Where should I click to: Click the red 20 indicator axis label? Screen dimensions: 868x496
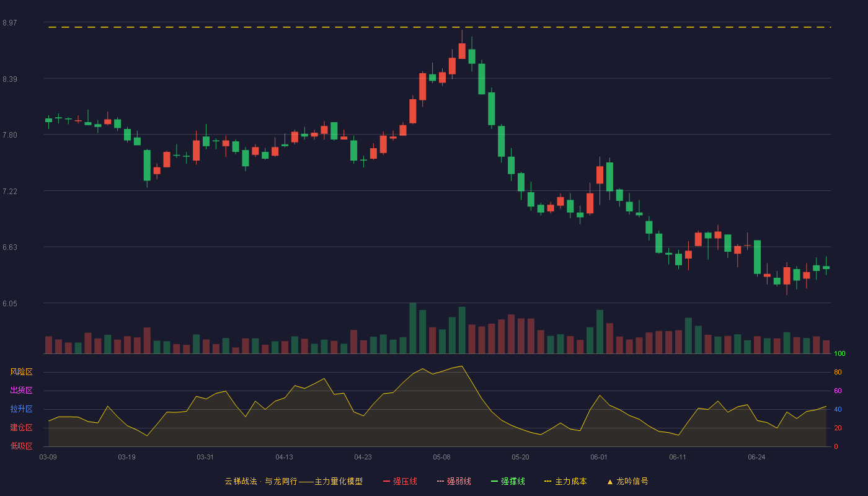coord(838,428)
